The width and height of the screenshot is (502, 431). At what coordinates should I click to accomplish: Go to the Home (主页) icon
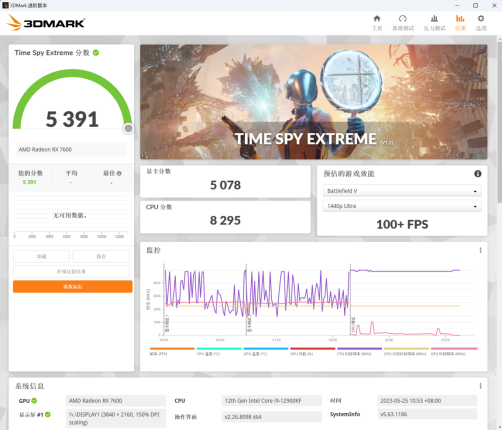377,22
